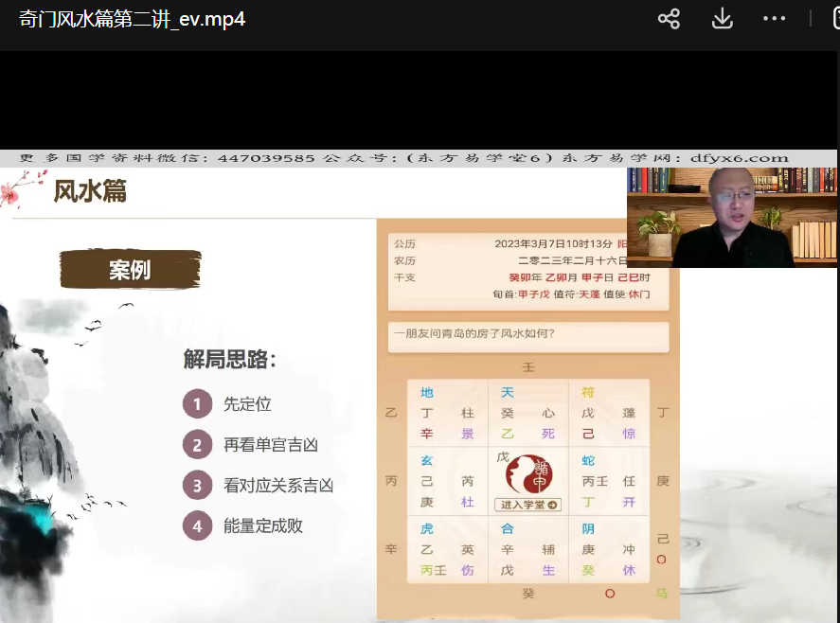Image resolution: width=840 pixels, height=623 pixels.
Task: Click the presenter webcam thumbnail
Action: 731,217
